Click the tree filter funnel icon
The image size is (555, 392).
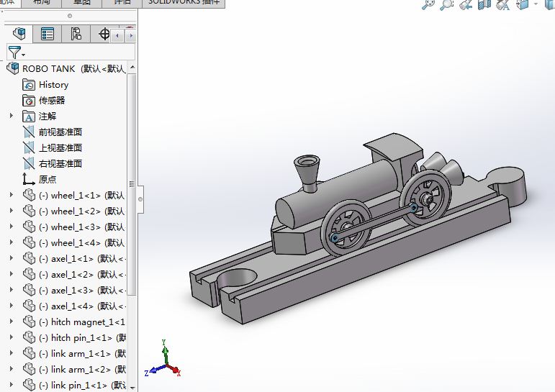click(14, 53)
